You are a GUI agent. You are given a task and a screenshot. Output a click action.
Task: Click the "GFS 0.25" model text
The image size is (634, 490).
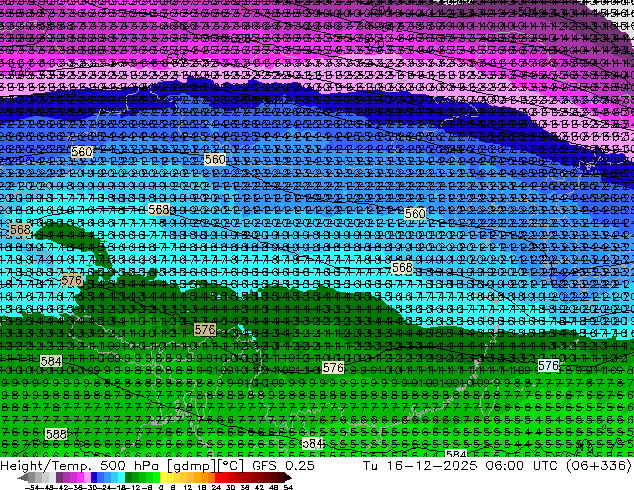(x=283, y=465)
